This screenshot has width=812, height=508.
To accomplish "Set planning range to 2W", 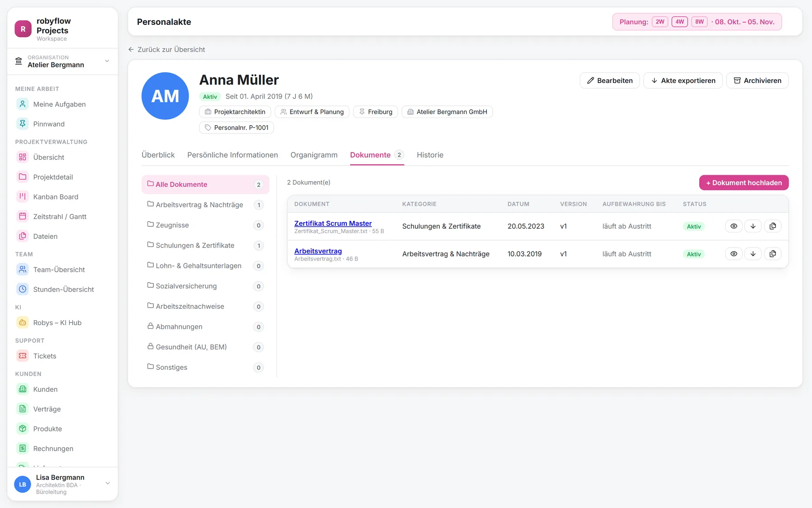I will coord(660,22).
